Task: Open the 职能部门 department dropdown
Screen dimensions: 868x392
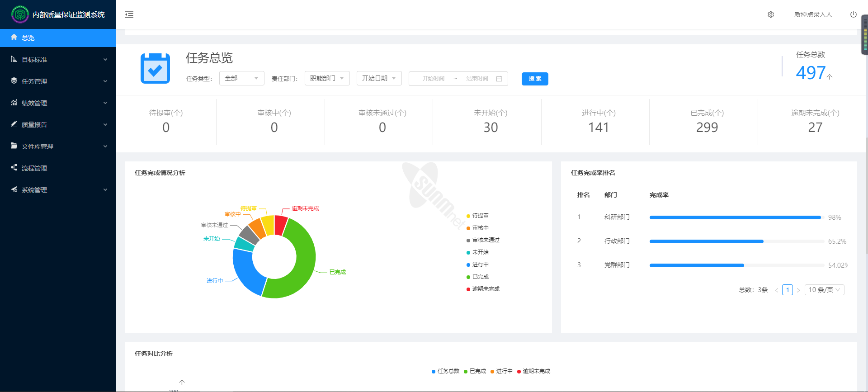Action: 327,78
